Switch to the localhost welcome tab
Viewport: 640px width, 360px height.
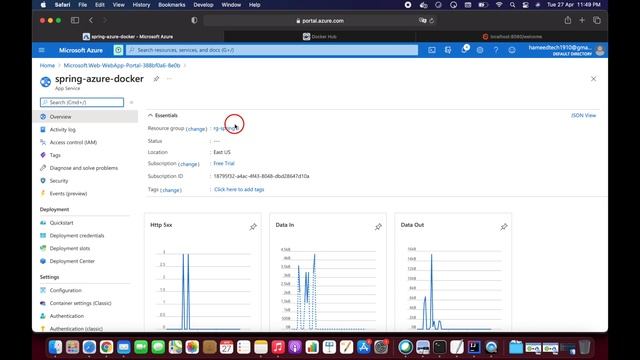point(512,36)
